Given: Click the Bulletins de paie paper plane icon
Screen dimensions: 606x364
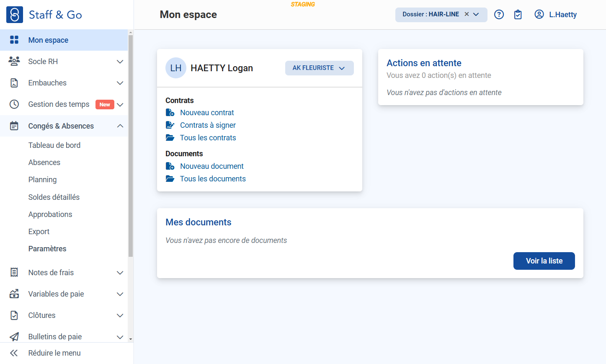Looking at the screenshot, I should [x=14, y=336].
